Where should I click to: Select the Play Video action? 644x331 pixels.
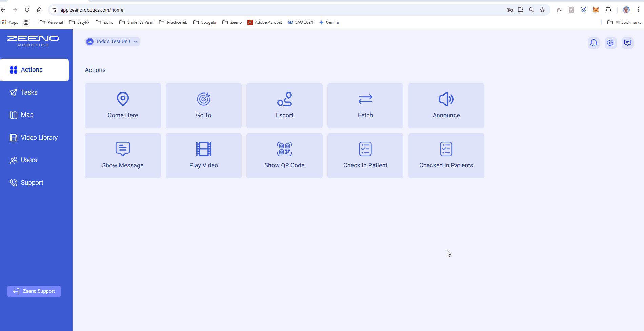(x=203, y=156)
